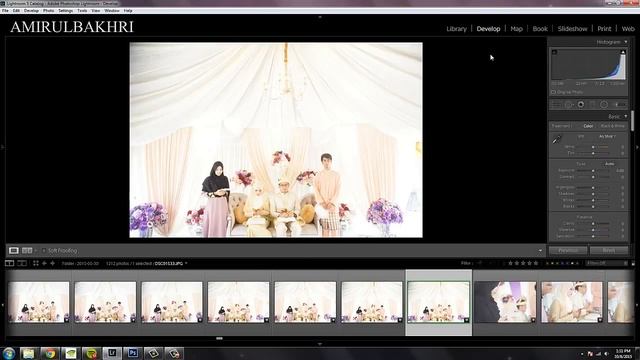
Task: Click the Exposure slider handle
Action: (593, 171)
